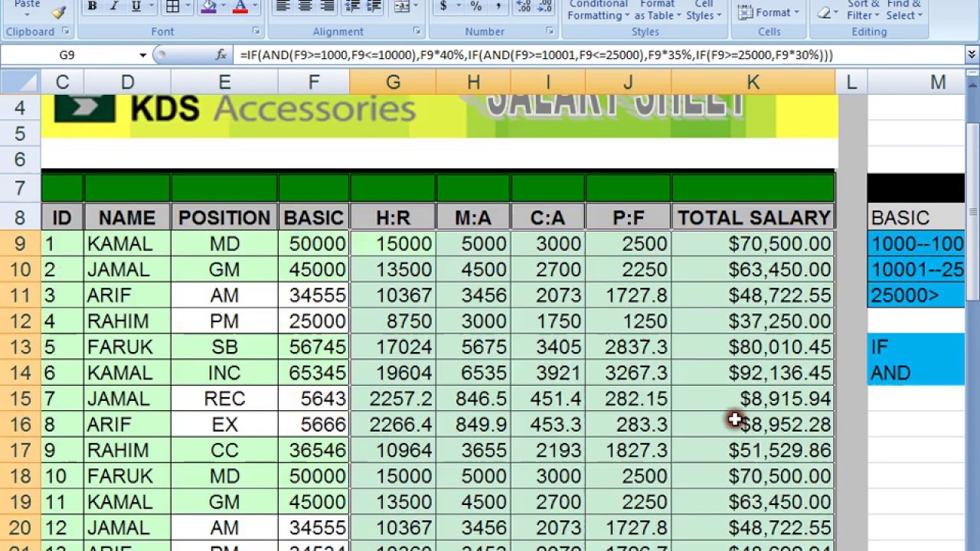Viewport: 980px width, 551px height.
Task: Open the Name Box dropdown arrow
Action: tap(142, 55)
